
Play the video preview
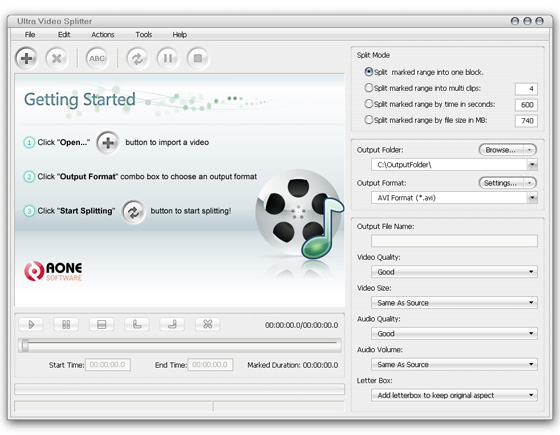pyautogui.click(x=31, y=324)
